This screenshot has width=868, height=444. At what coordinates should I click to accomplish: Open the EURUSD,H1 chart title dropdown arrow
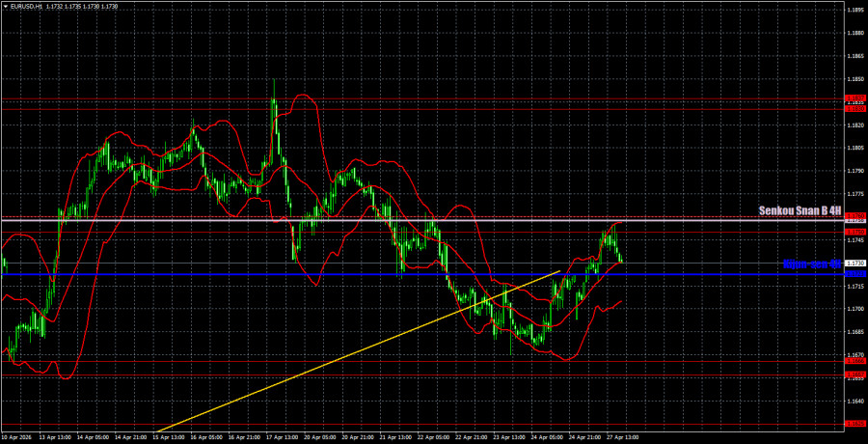pos(4,6)
